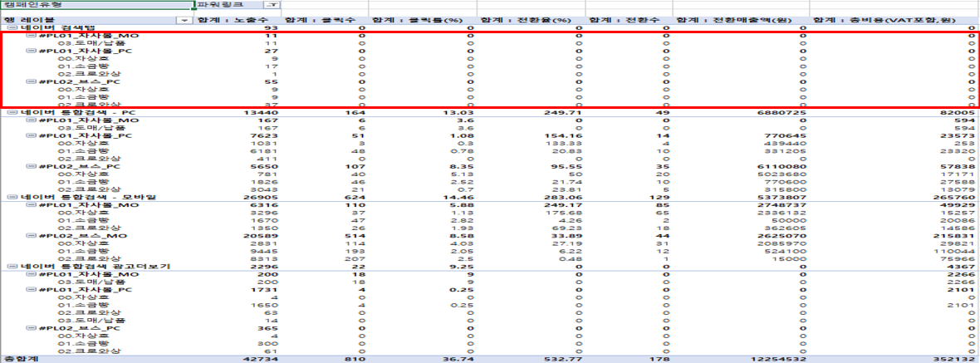Open the 행 레이블 dropdown arrow

click(184, 19)
